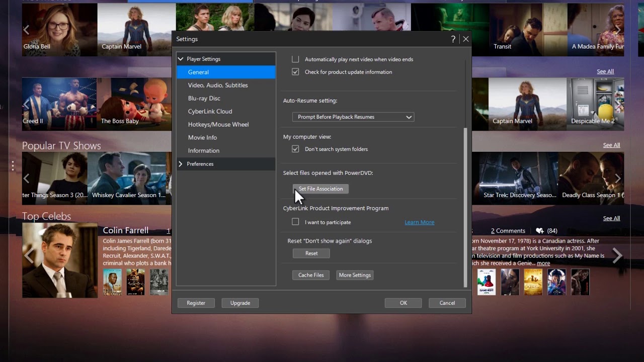
Task: Click Set File Association button
Action: coord(320,189)
